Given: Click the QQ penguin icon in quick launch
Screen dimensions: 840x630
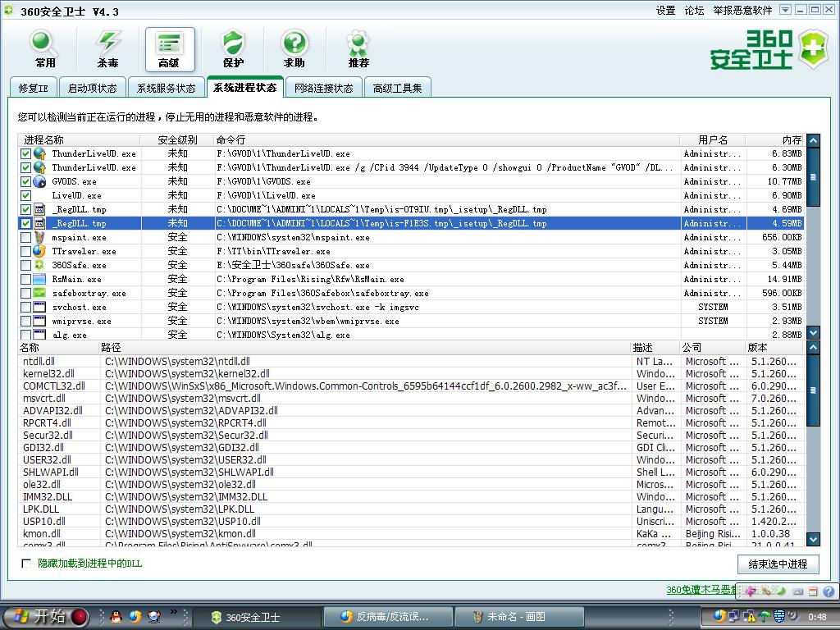Looking at the screenshot, I should pos(116,616).
